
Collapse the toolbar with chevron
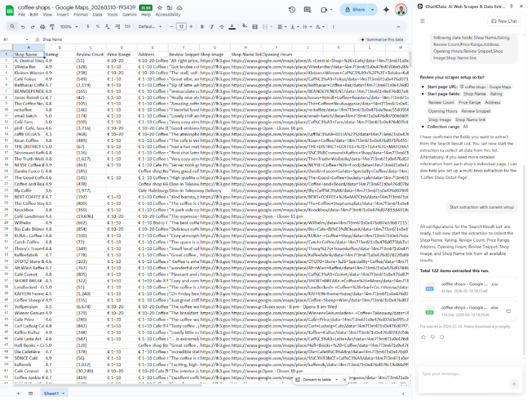399,27
